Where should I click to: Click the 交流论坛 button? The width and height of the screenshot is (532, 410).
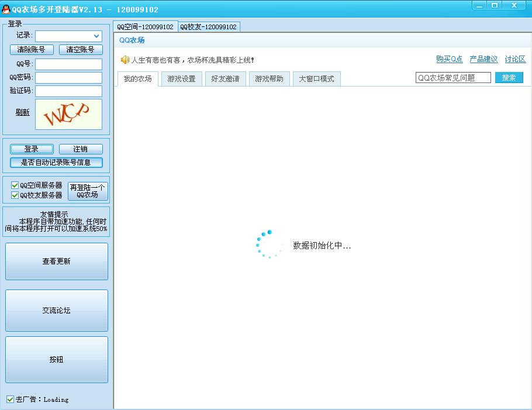click(x=57, y=311)
